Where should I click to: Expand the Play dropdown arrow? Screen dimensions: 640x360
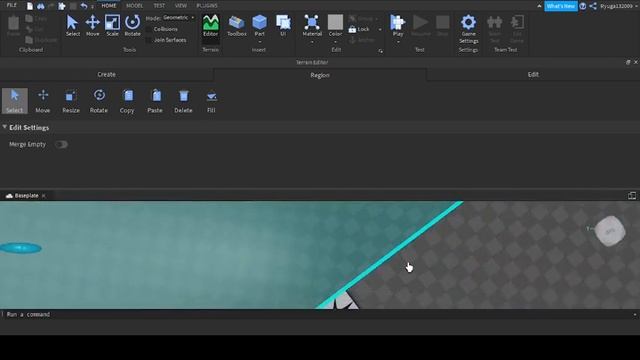pos(398,42)
